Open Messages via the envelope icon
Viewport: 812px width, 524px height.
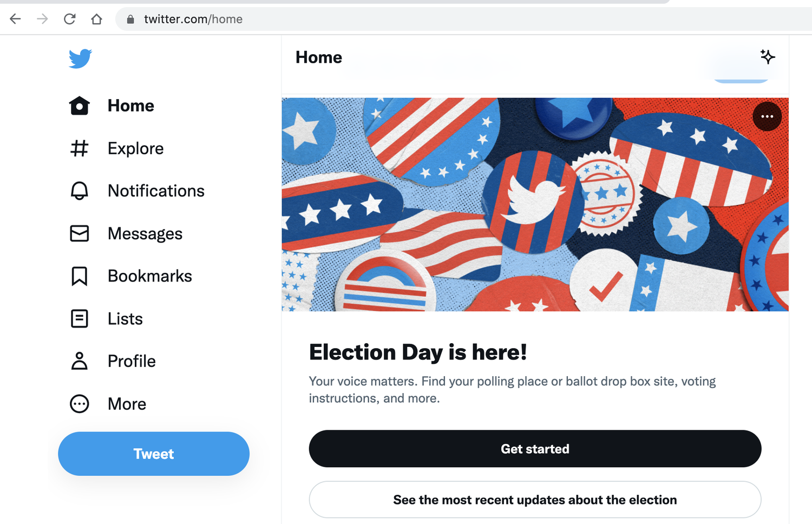[80, 233]
